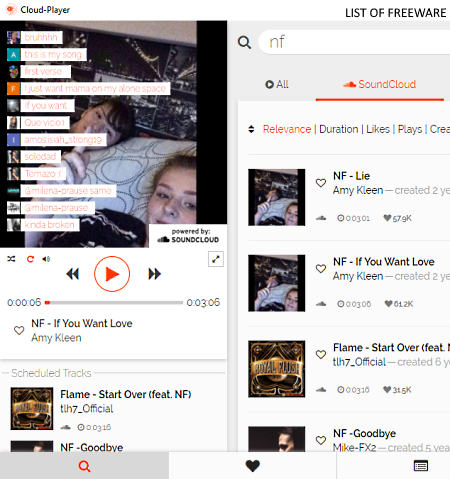Click NF - If You Want Love result title
Screen dimensions: 450x479
384,262
